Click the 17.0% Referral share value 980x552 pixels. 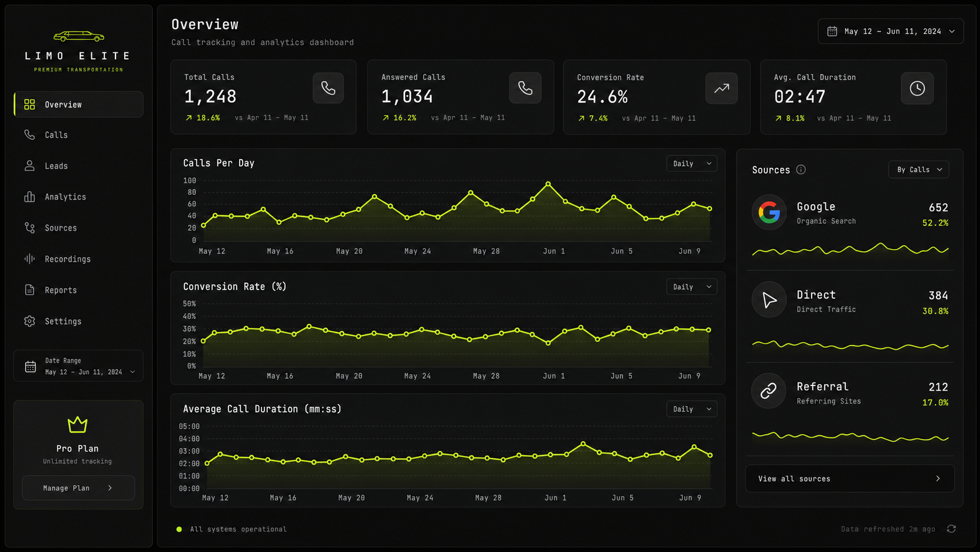[x=935, y=402]
